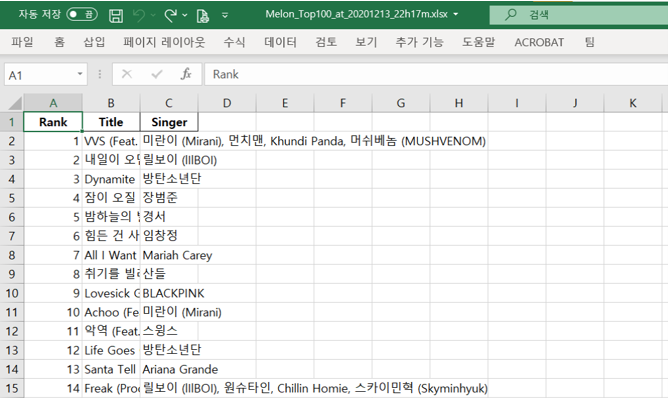Image resolution: width=668 pixels, height=398 pixels.
Task: Click the 릴보이 (IIIBOI) cell in row 3
Action: (169, 160)
